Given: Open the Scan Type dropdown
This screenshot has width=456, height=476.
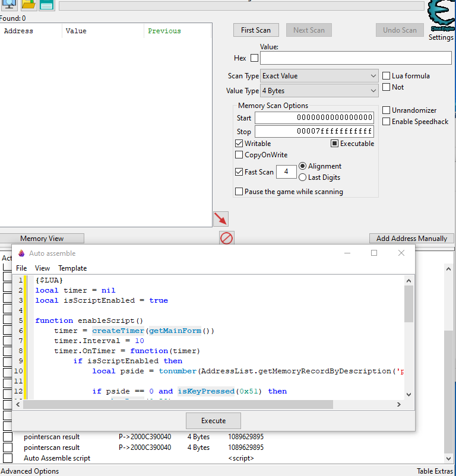Looking at the screenshot, I should tap(319, 76).
